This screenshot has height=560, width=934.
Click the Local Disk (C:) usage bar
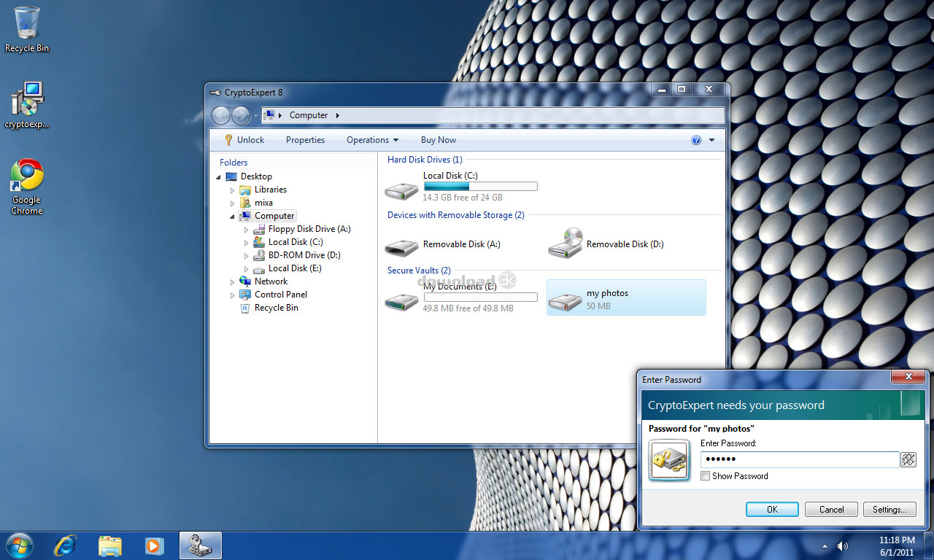click(x=480, y=187)
